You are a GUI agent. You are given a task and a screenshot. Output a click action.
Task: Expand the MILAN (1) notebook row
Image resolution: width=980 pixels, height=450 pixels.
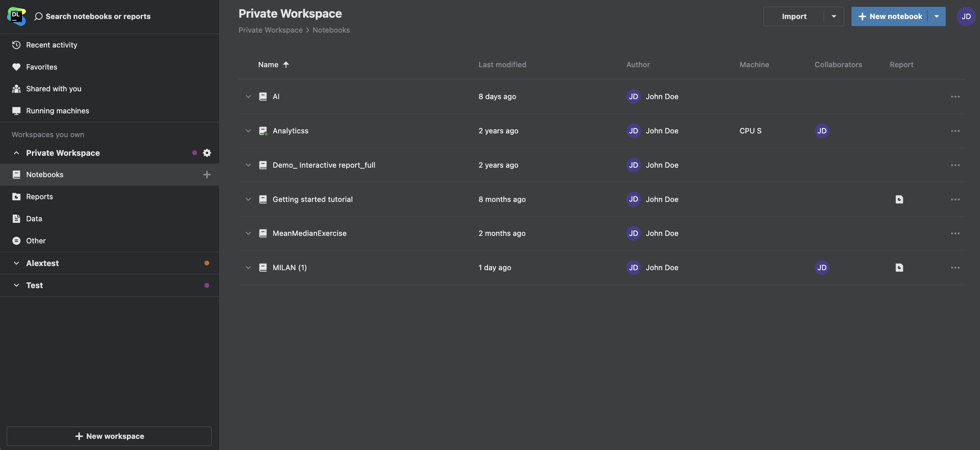pyautogui.click(x=249, y=267)
